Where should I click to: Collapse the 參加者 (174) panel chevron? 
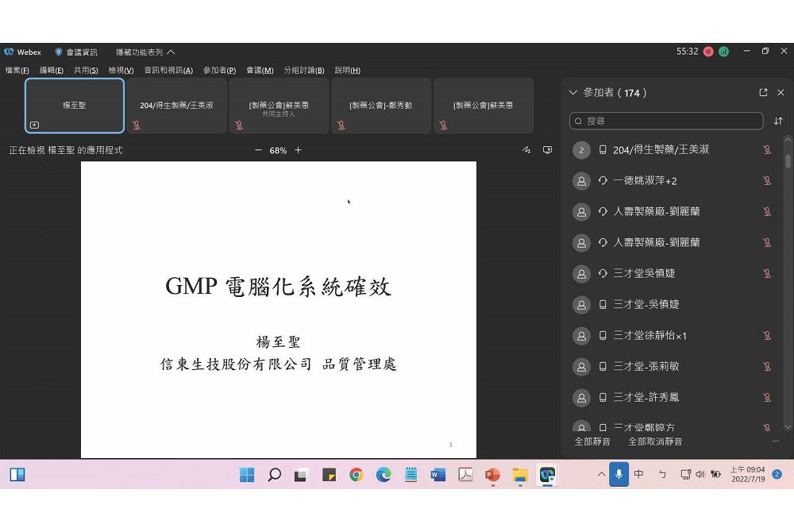(573, 93)
